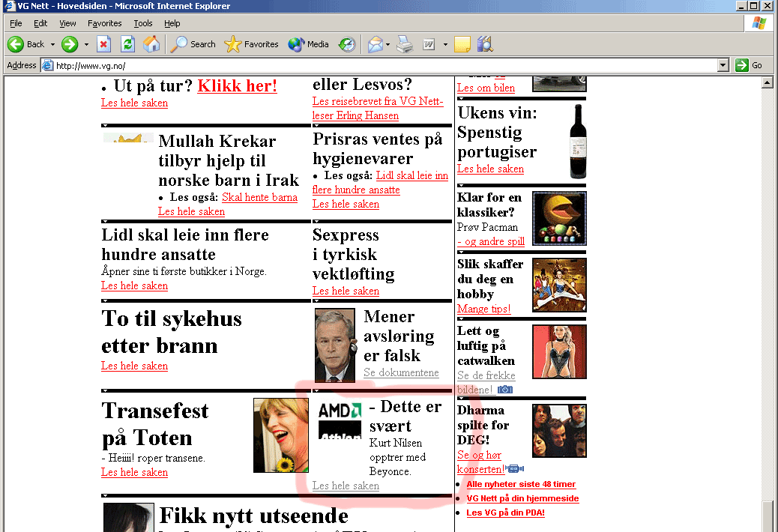Open the File menu
This screenshot has width=778, height=532.
click(16, 23)
